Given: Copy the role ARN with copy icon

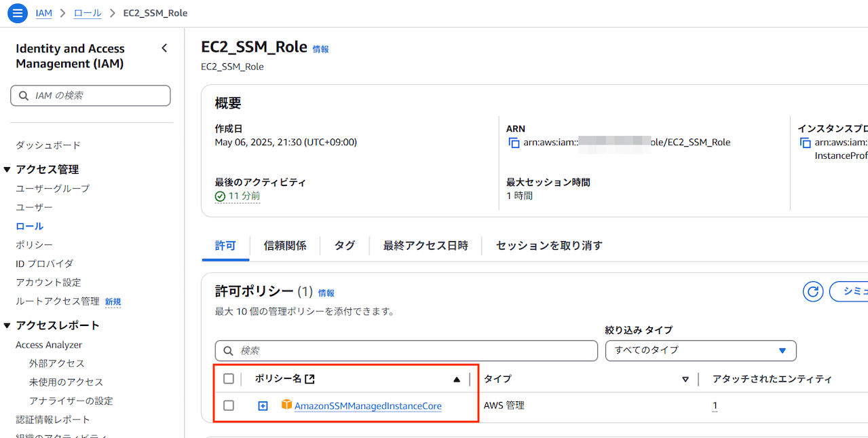Looking at the screenshot, I should 514,143.
